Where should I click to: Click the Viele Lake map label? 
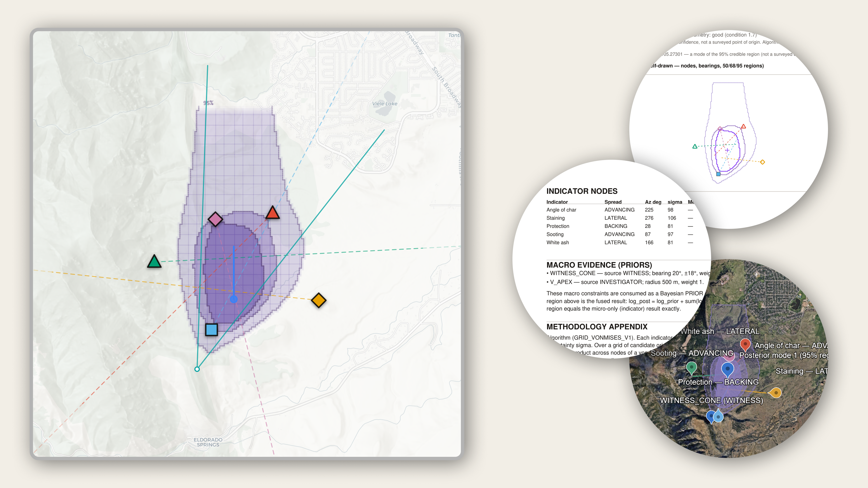pyautogui.click(x=384, y=104)
